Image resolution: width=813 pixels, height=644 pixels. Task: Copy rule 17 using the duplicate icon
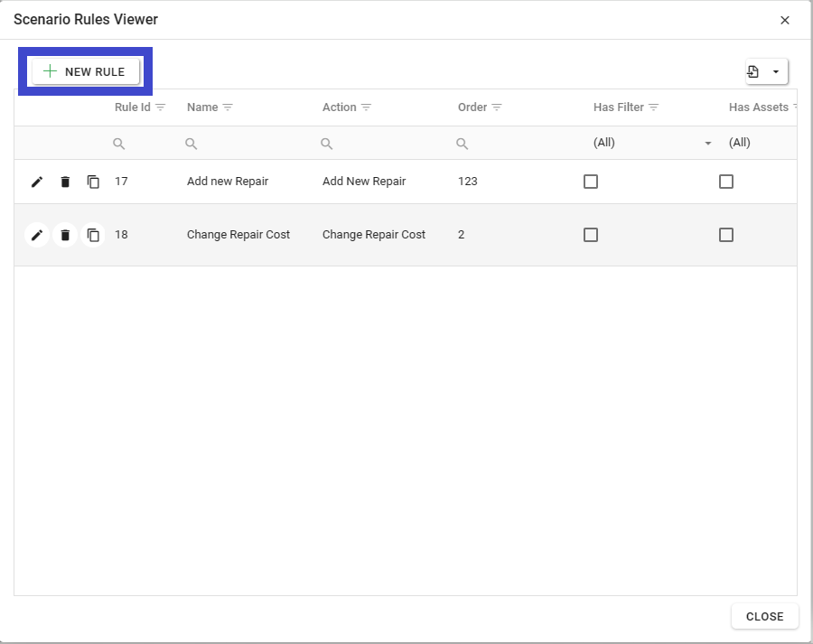93,182
